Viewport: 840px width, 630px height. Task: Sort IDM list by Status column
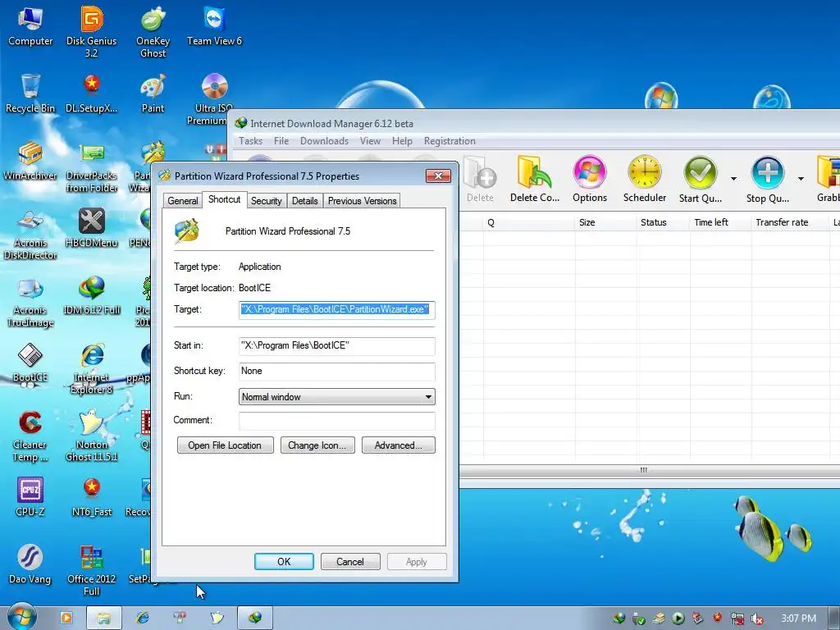[663, 222]
